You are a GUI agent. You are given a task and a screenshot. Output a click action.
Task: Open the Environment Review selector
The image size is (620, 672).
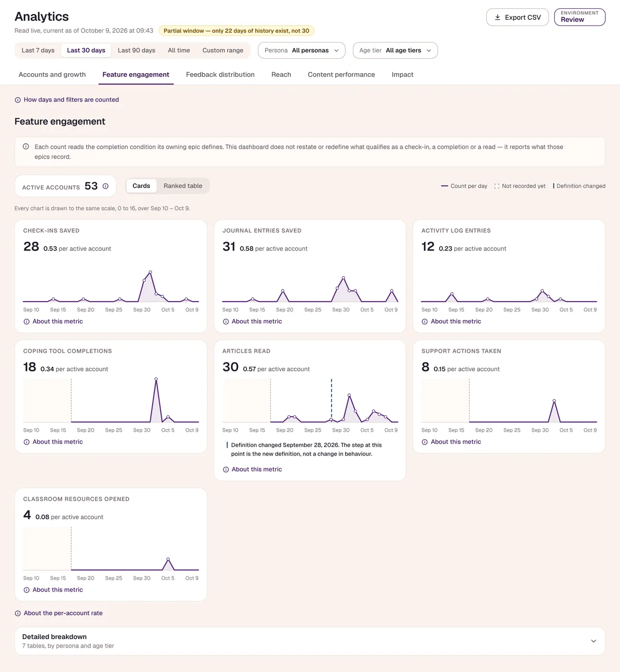click(580, 17)
